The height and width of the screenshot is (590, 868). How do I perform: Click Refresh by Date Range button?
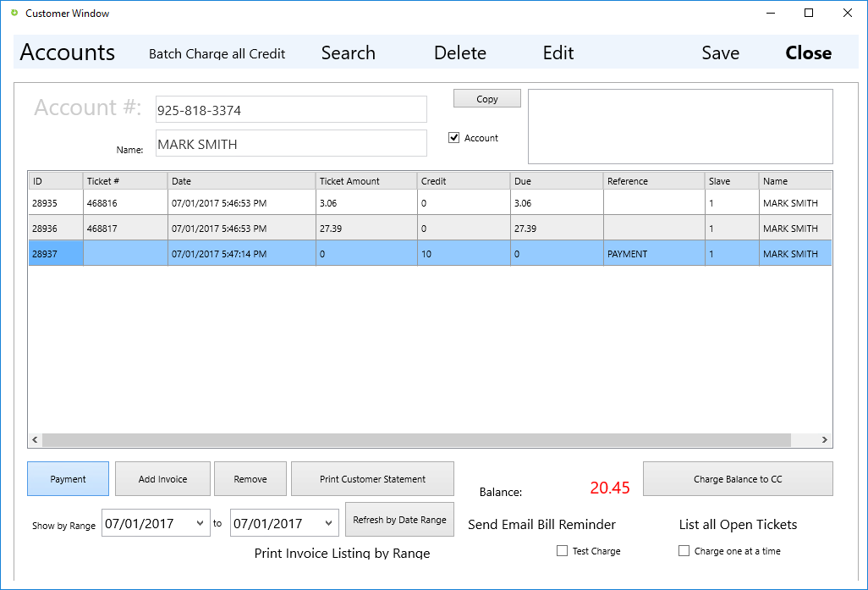(x=399, y=520)
